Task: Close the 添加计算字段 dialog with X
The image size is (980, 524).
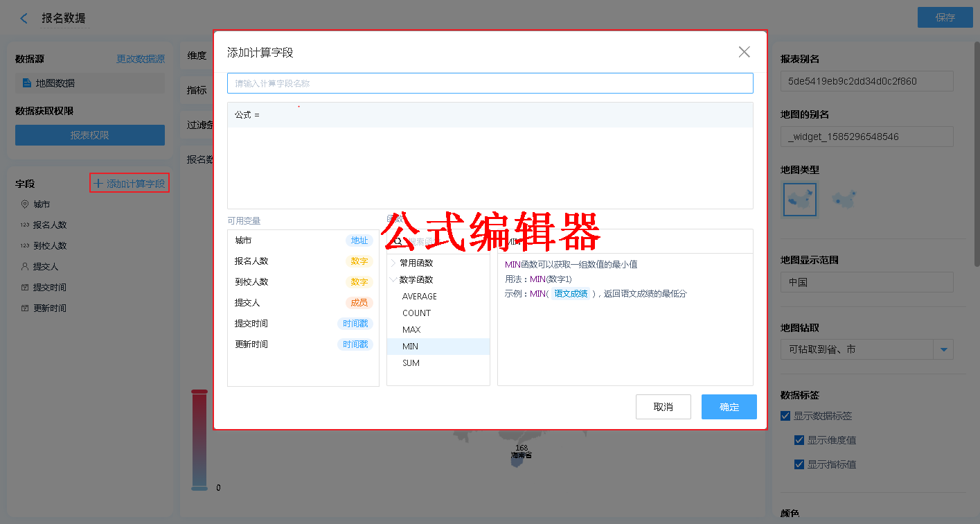Action: 744,52
